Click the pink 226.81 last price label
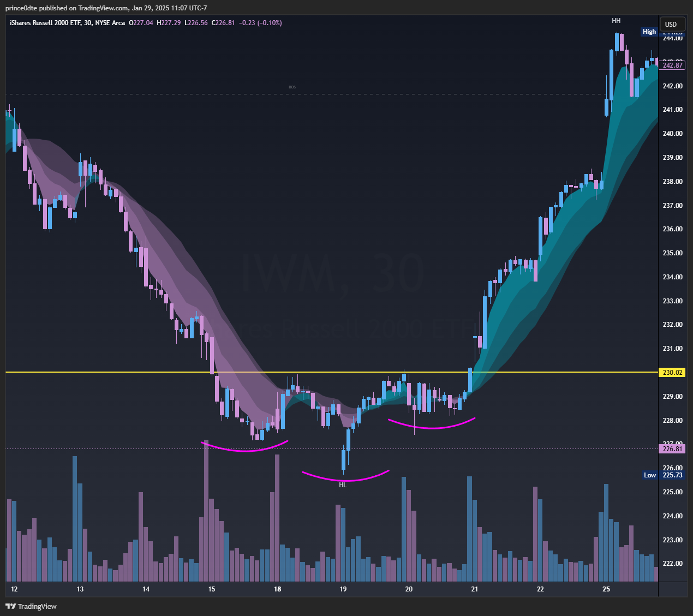This screenshot has height=616, width=693. coord(672,449)
